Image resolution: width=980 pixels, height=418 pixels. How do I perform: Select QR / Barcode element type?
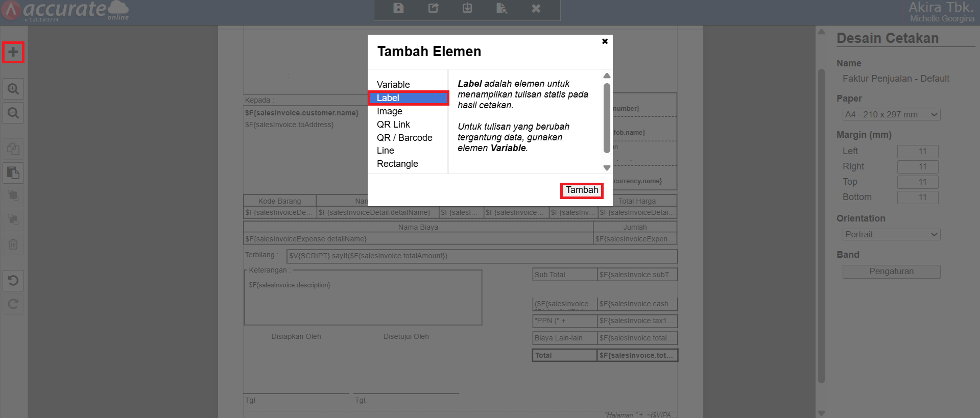point(404,138)
